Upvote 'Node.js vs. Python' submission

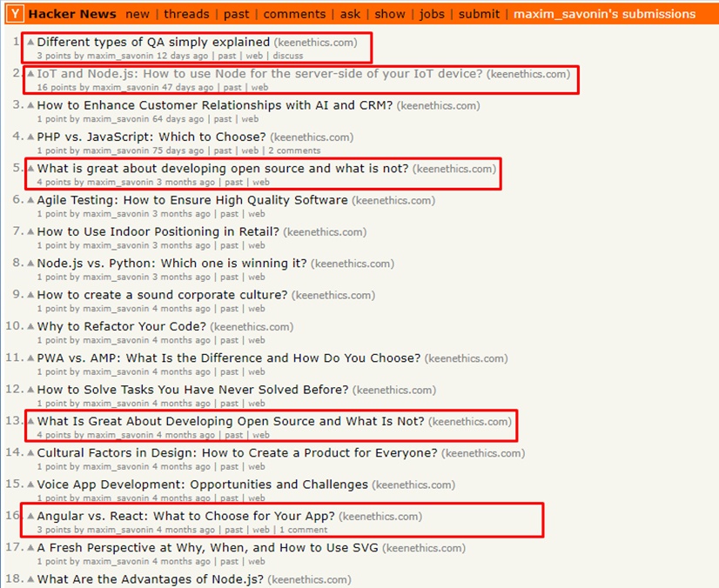click(31, 263)
